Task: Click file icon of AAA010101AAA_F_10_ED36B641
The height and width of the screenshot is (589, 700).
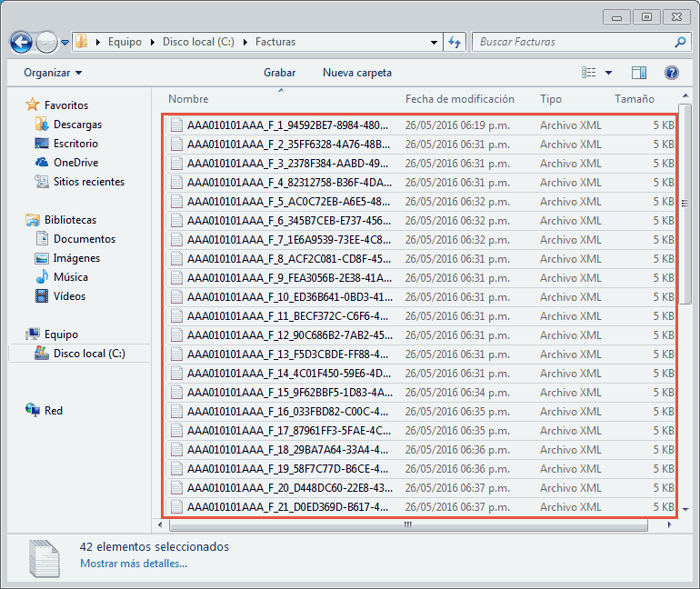Action: point(176,297)
